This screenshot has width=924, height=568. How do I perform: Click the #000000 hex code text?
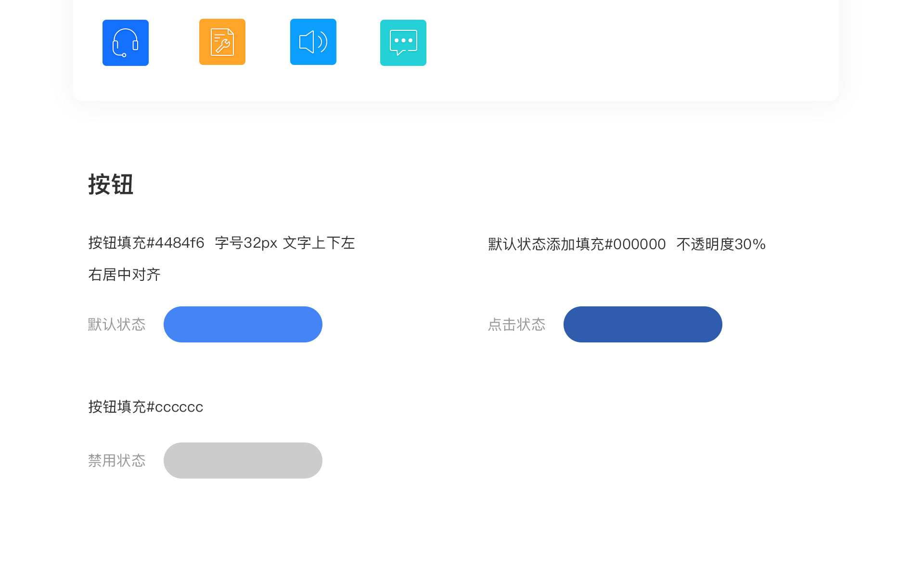(x=635, y=244)
